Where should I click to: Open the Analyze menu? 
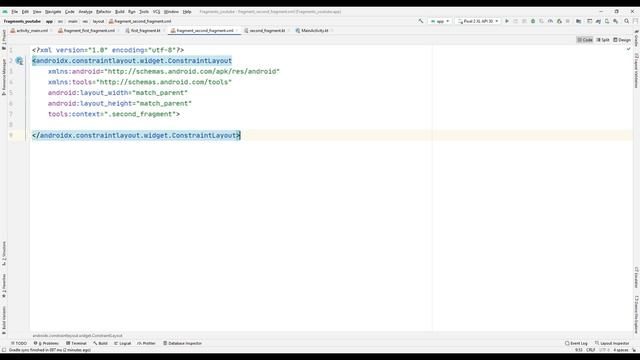coord(85,12)
